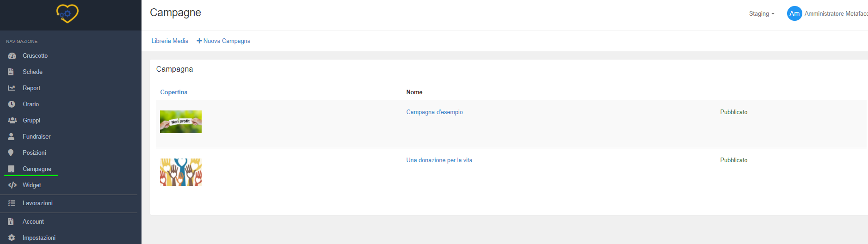Click the Widget code brackets icon
This screenshot has width=868, height=244.
coord(12,185)
